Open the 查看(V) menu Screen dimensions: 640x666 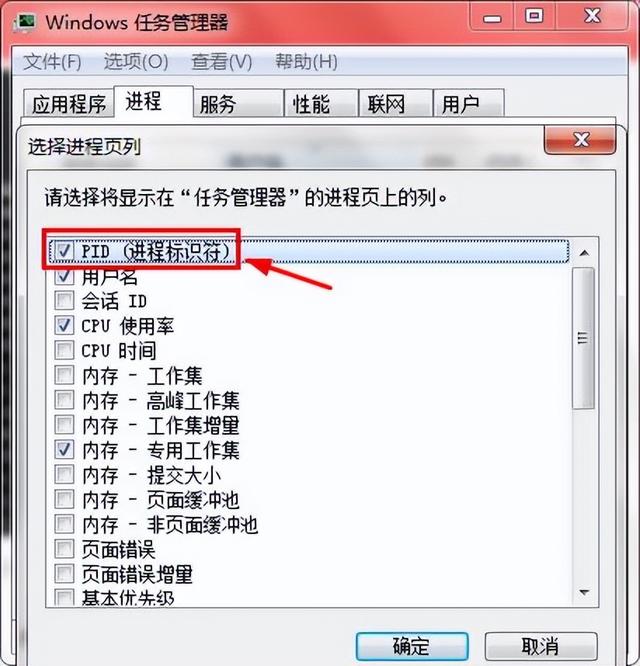(x=222, y=62)
